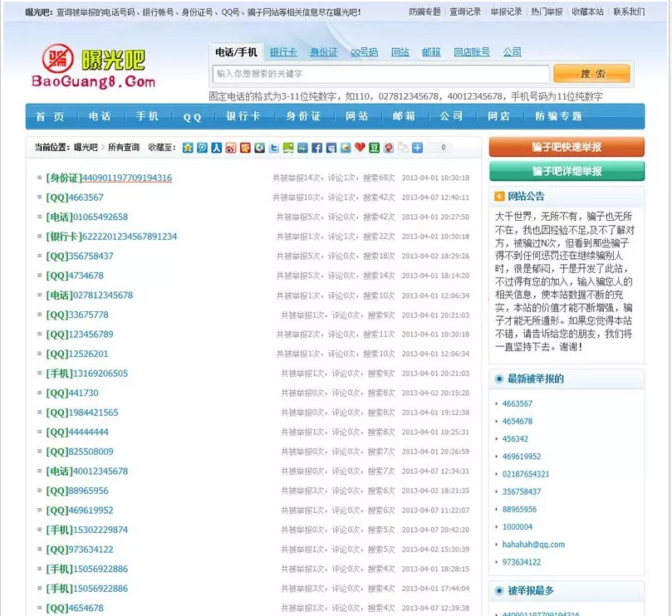Click the orange 搜索 button

pos(592,74)
